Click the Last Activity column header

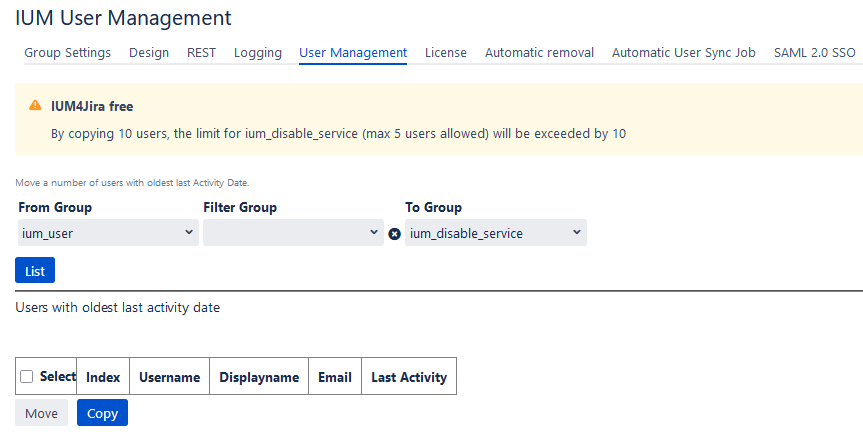(x=408, y=377)
